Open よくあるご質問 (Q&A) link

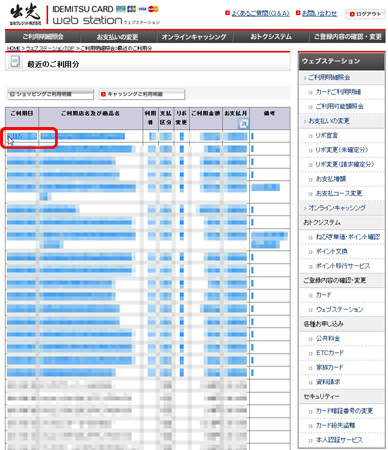[x=260, y=13]
